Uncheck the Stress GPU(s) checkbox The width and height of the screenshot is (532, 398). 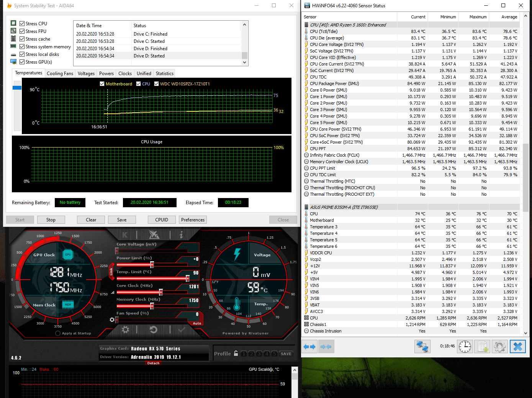22,62
